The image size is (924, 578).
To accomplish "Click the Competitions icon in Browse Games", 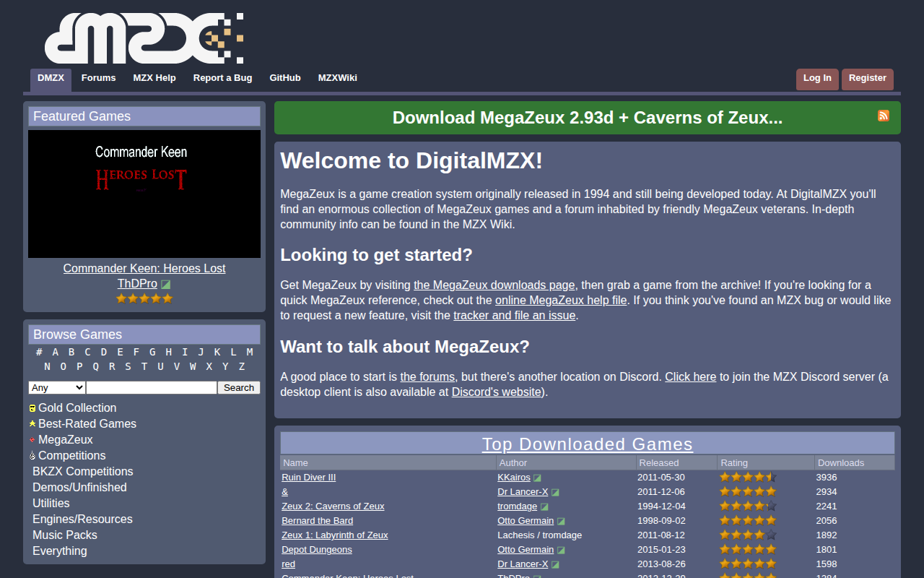I will tap(32, 456).
